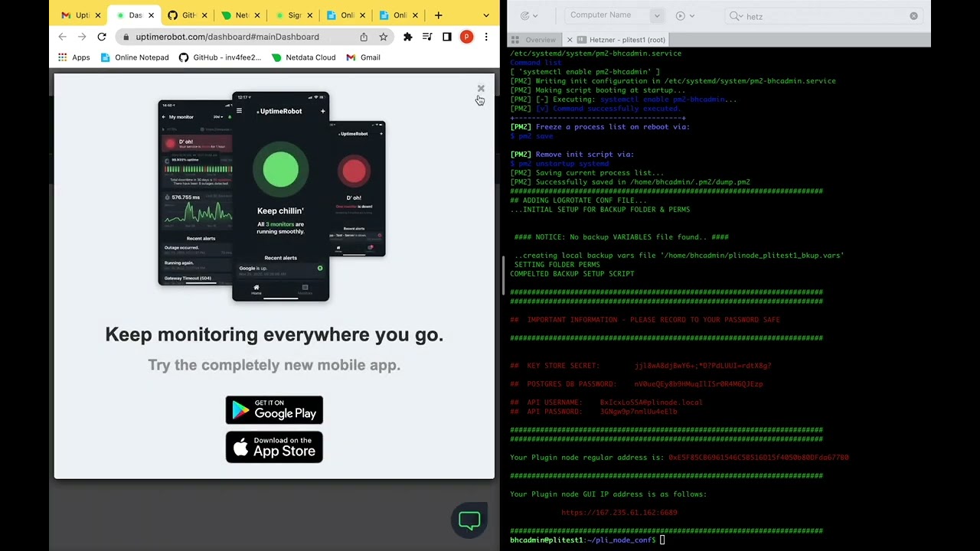
Task: Toggle the Chrome side panel
Action: [x=447, y=37]
